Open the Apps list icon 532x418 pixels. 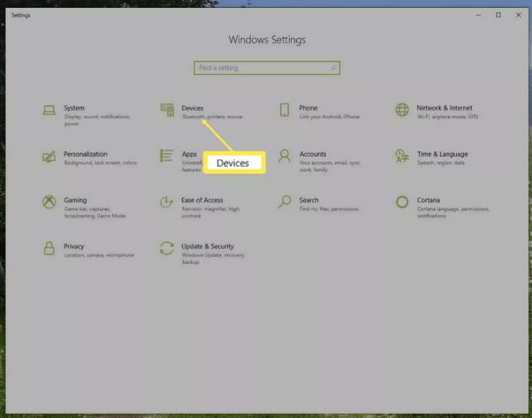(x=167, y=156)
